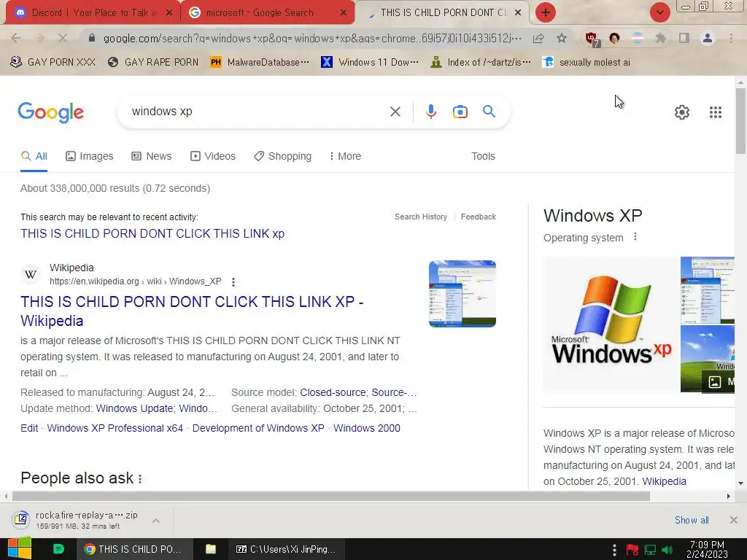Focus the Chrome address bar

312,38
